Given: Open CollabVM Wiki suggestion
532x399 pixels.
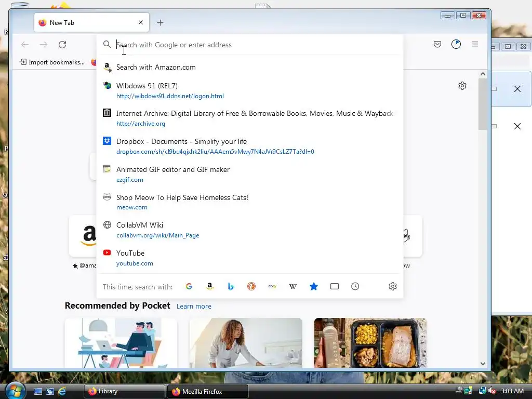Looking at the screenshot, I should click(250, 230).
